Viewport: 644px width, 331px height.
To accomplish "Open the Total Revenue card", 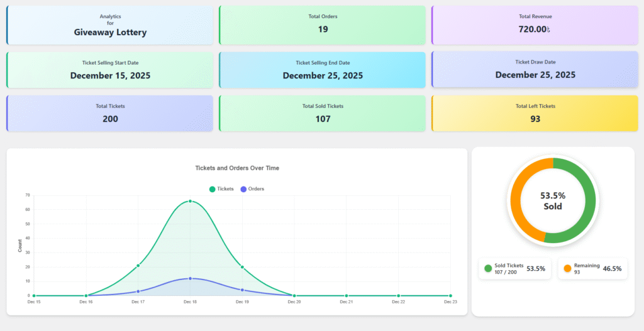I will [x=535, y=25].
